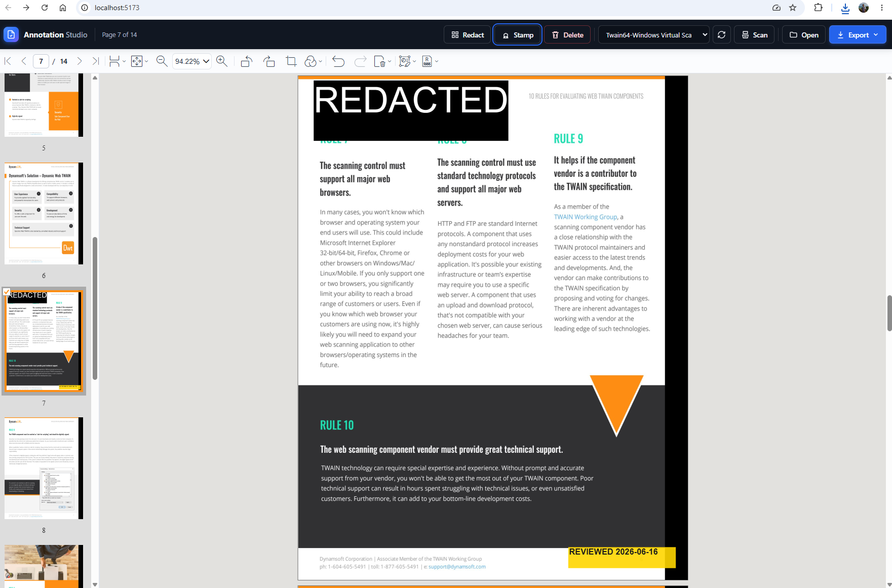The height and width of the screenshot is (588, 892).
Task: Select the page 6 thumbnail
Action: click(44, 213)
